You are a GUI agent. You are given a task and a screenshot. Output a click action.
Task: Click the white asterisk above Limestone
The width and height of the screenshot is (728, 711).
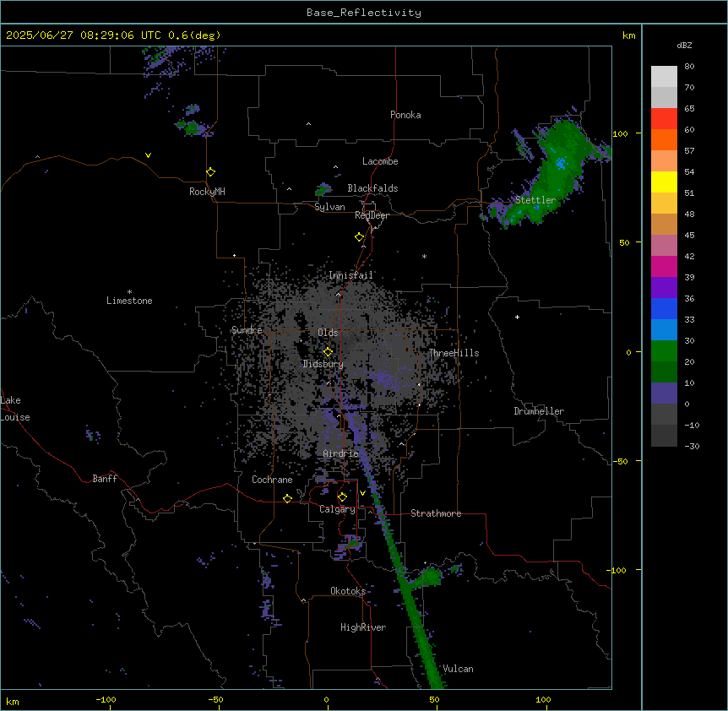tap(129, 291)
